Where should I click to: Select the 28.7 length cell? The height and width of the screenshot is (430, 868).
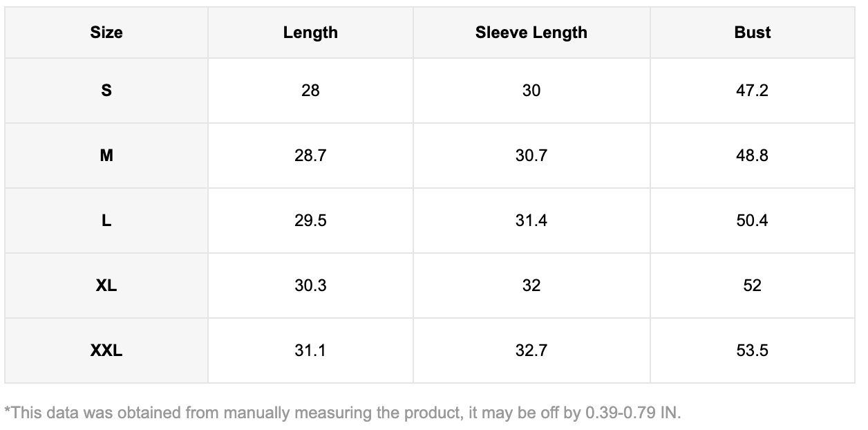coord(310,156)
